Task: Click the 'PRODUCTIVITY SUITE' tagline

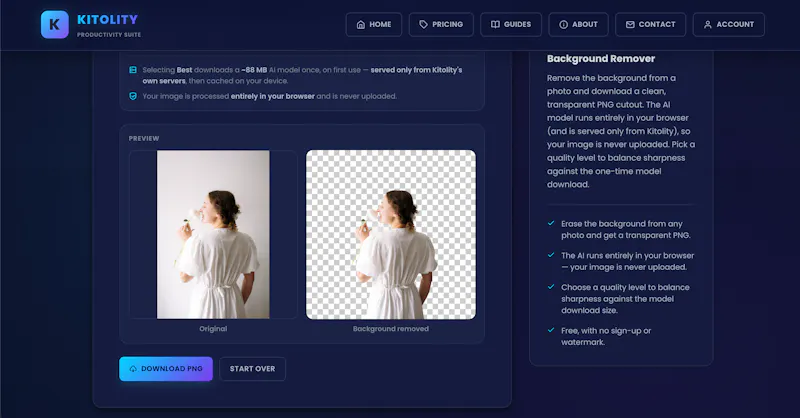Action: (x=109, y=35)
